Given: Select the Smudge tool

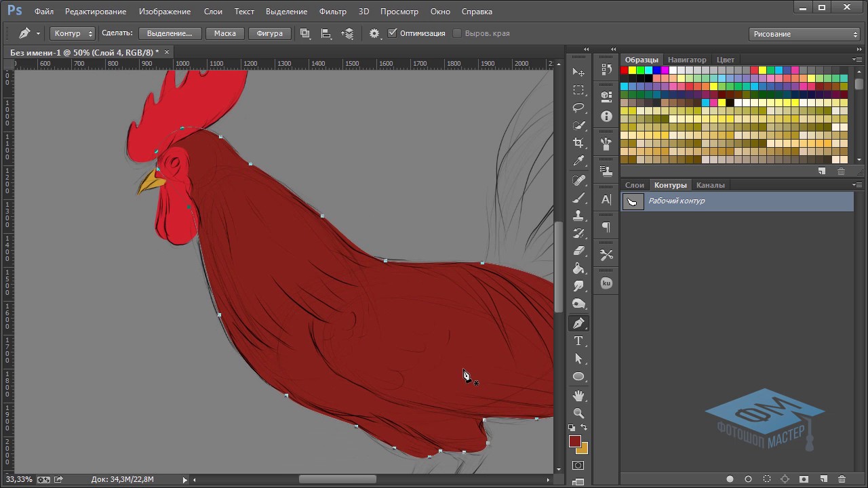Looking at the screenshot, I should pos(578,286).
